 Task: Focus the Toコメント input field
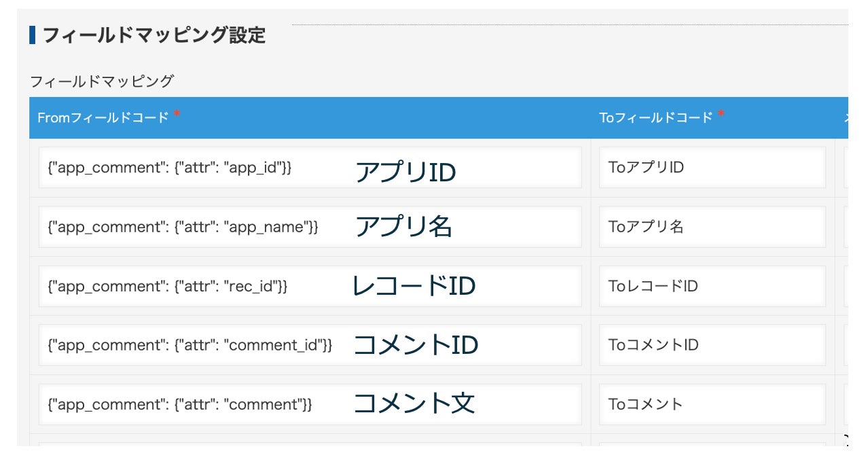coord(712,405)
